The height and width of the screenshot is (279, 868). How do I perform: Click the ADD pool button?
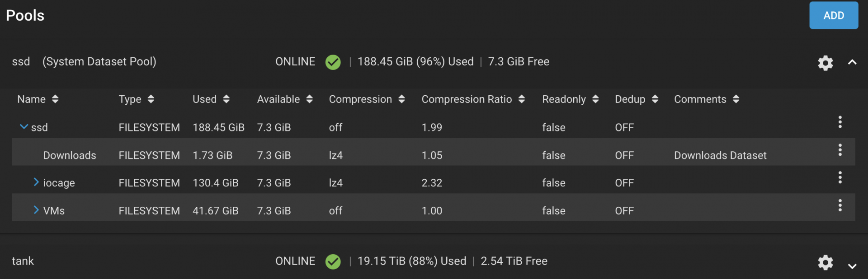click(x=833, y=15)
